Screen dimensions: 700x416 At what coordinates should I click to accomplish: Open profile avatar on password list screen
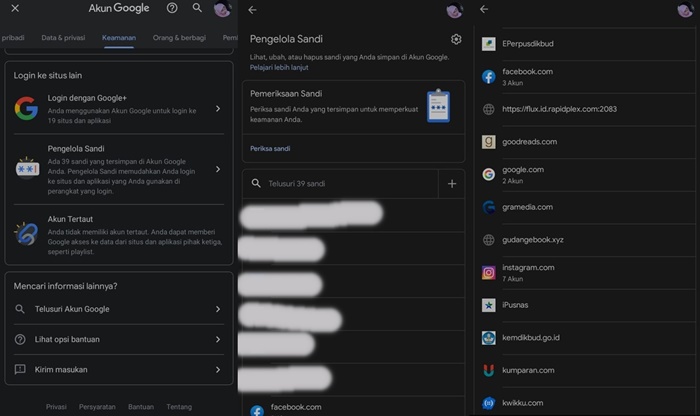click(686, 9)
